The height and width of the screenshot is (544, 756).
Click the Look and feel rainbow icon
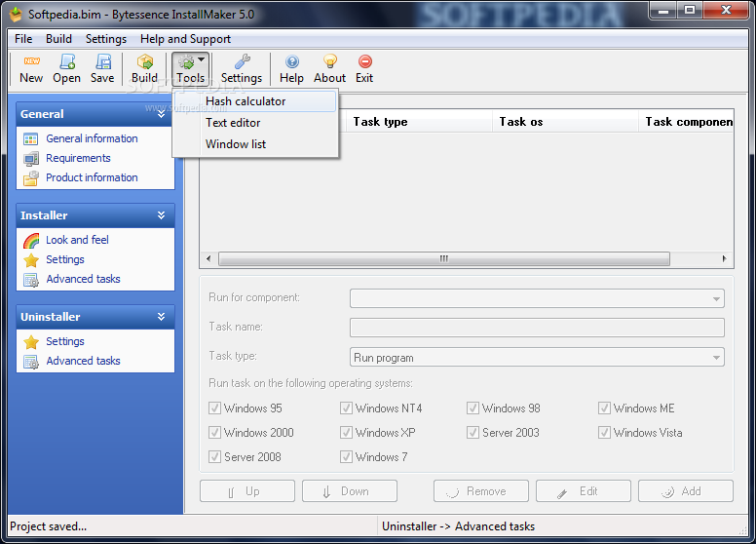[31, 240]
